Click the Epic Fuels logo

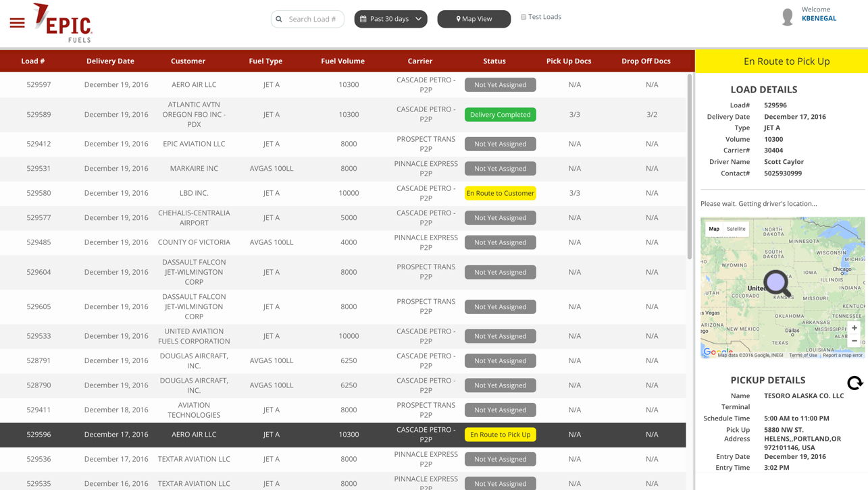click(63, 23)
